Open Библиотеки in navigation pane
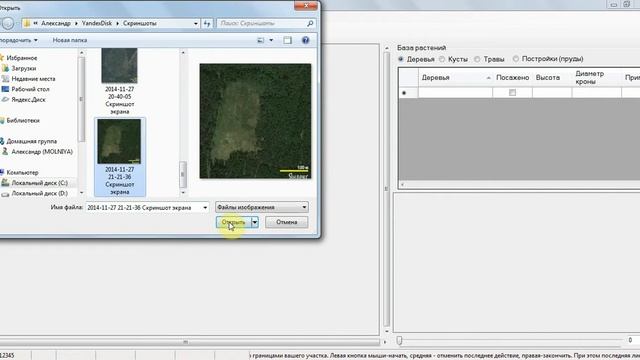The image size is (640, 360). point(23,120)
